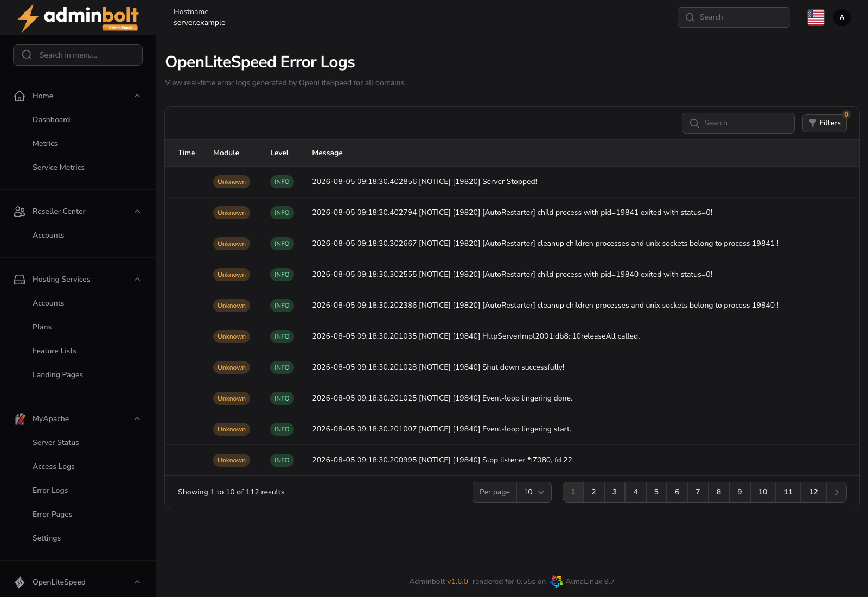Open the Metrics menu item
The height and width of the screenshot is (597, 868).
(x=45, y=144)
